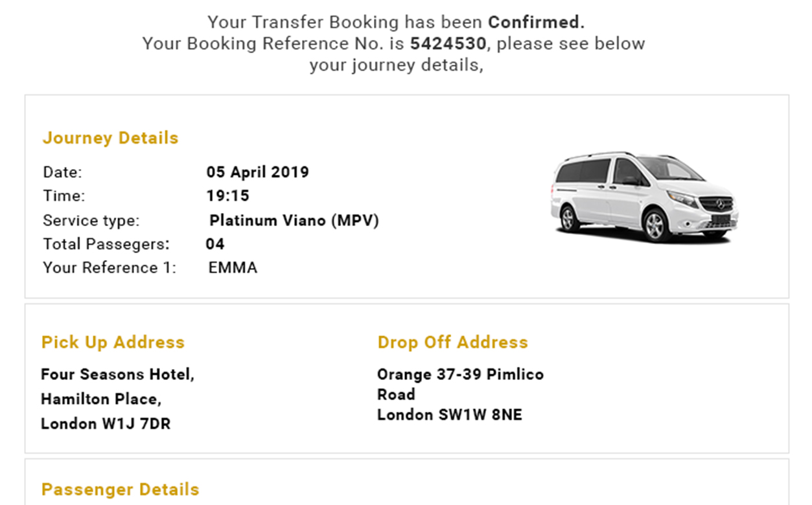Click the Service type: label
Image resolution: width=812 pixels, height=505 pixels.
pos(91,221)
